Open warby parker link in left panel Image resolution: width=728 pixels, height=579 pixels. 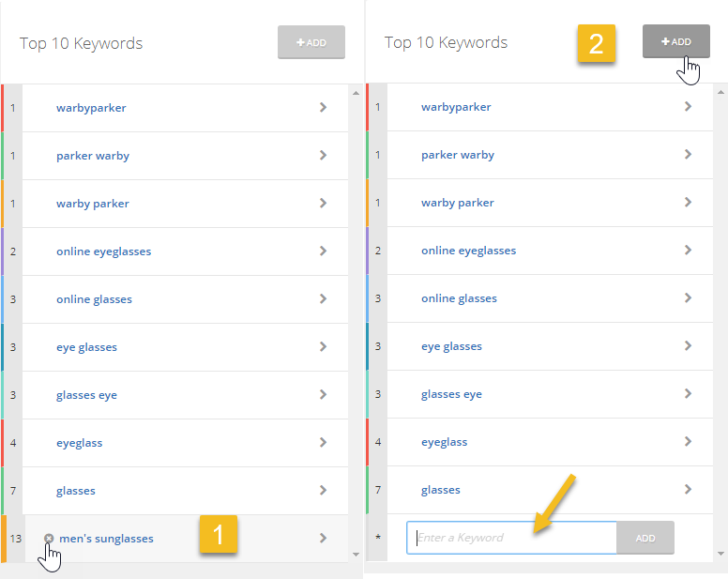point(93,204)
